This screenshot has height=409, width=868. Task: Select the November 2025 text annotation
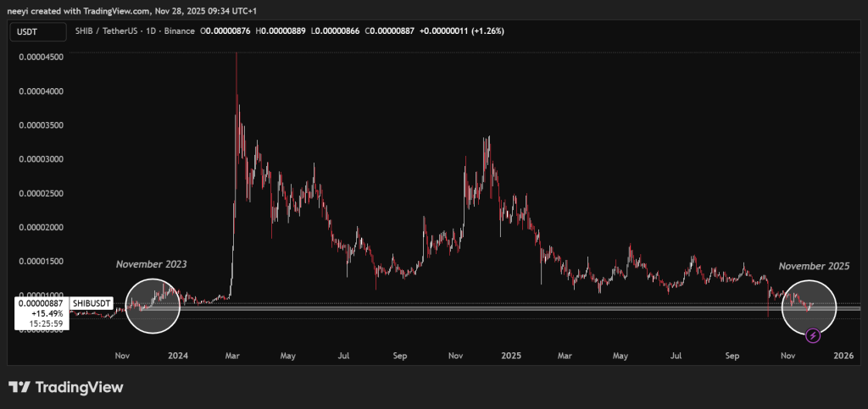pyautogui.click(x=814, y=266)
